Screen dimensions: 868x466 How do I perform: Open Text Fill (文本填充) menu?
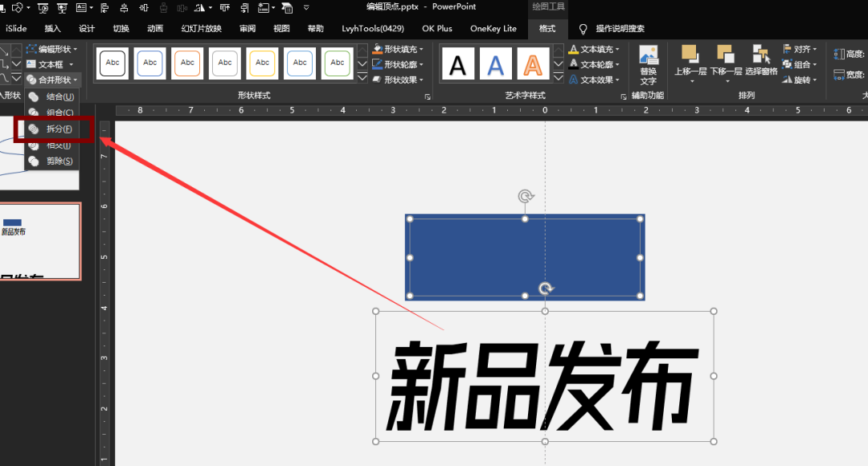pyautogui.click(x=594, y=49)
